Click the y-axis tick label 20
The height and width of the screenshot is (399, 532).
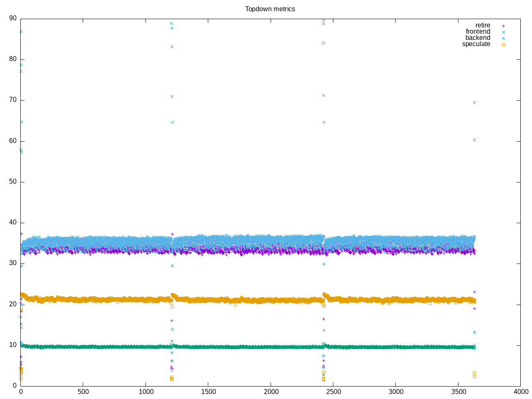(x=13, y=304)
